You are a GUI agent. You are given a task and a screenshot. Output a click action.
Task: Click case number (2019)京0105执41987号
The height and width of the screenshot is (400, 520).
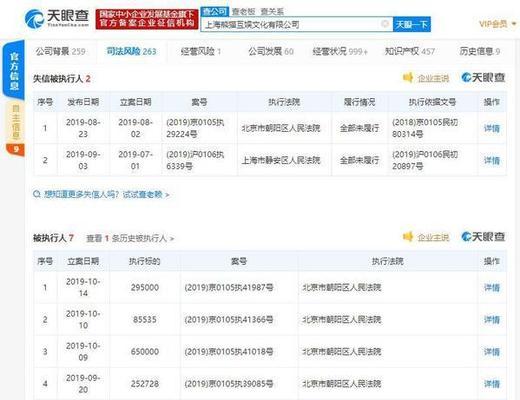click(229, 287)
